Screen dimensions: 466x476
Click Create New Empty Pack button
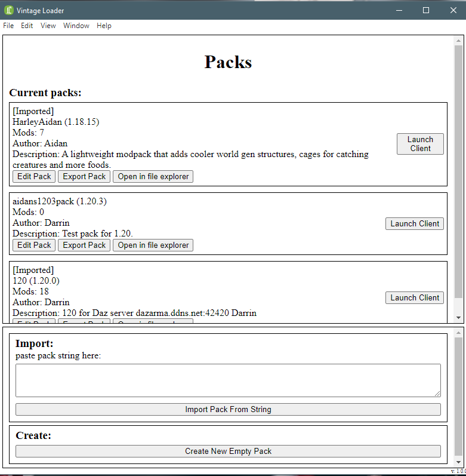click(228, 452)
